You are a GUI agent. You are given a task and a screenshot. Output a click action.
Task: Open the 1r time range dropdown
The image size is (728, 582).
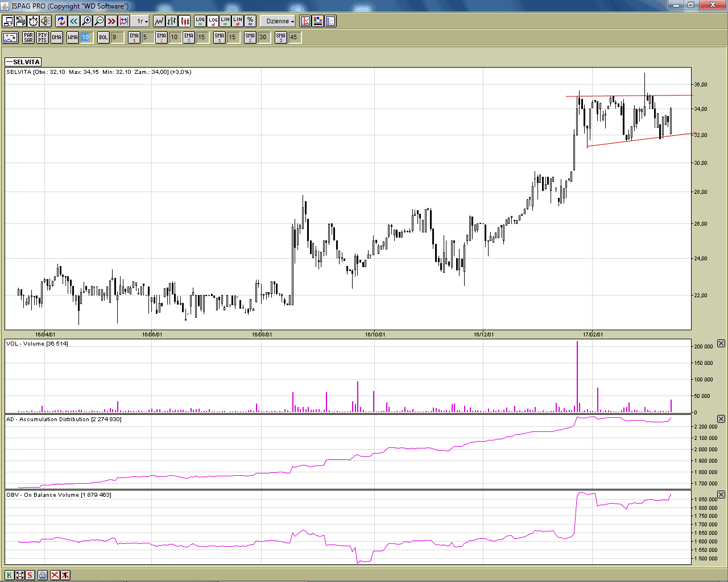(142, 21)
